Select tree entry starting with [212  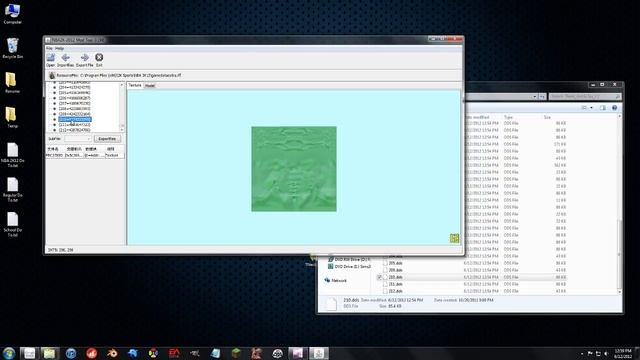click(74, 130)
